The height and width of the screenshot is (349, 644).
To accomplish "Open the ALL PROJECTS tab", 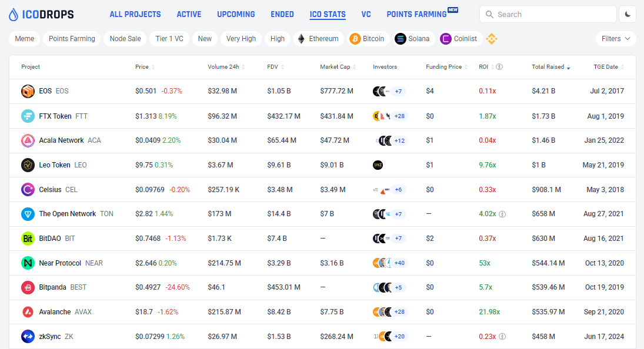I will [135, 14].
